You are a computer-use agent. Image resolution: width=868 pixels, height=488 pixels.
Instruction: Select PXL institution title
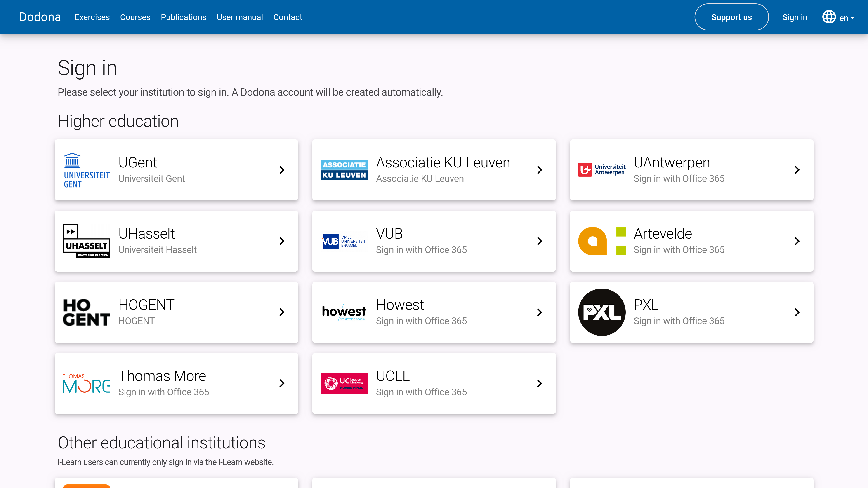pos(646,305)
